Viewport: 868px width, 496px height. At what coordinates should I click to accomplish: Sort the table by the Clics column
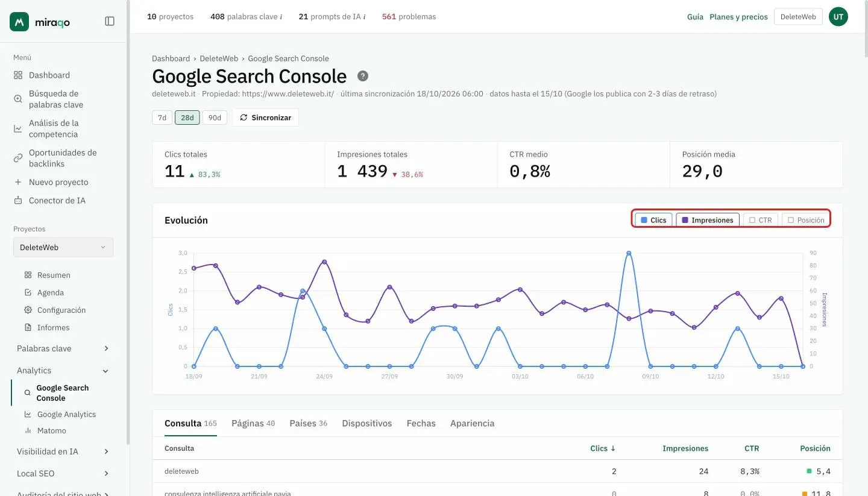(x=603, y=448)
